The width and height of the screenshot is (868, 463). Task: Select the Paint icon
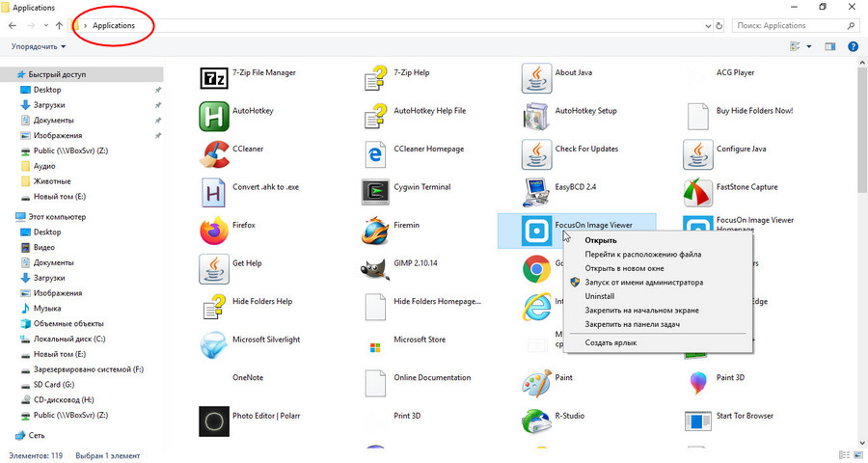coord(536,383)
